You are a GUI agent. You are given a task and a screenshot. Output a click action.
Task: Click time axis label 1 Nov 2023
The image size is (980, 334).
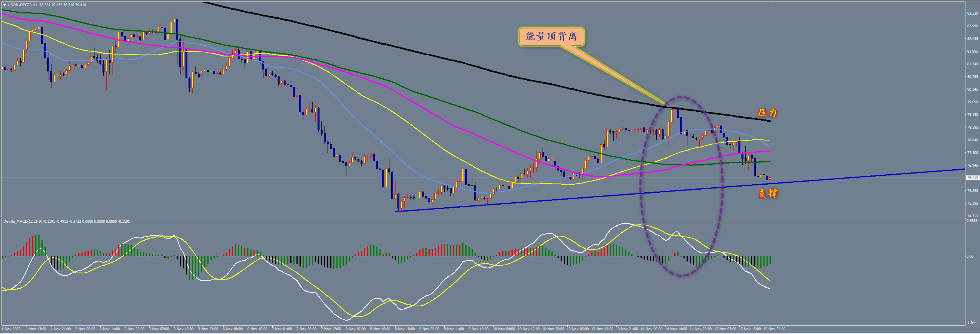click(x=11, y=329)
